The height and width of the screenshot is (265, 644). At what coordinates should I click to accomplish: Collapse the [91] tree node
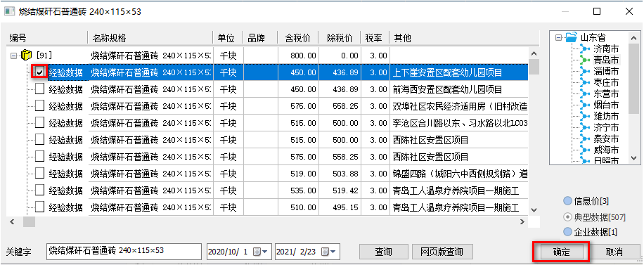coord(13,55)
